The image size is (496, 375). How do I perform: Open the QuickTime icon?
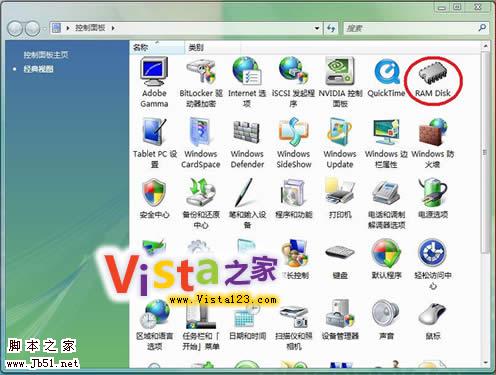(x=387, y=71)
